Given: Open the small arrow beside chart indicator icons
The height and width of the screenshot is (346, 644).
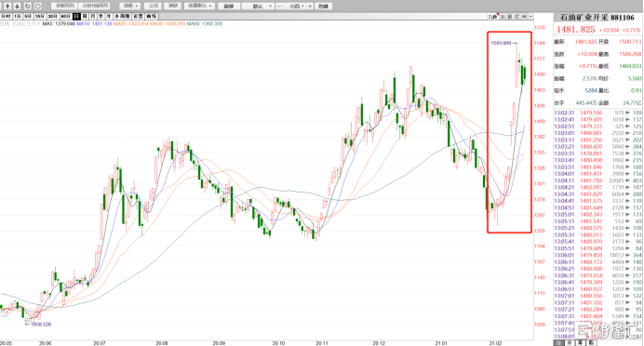Looking at the screenshot, I should (x=530, y=17).
